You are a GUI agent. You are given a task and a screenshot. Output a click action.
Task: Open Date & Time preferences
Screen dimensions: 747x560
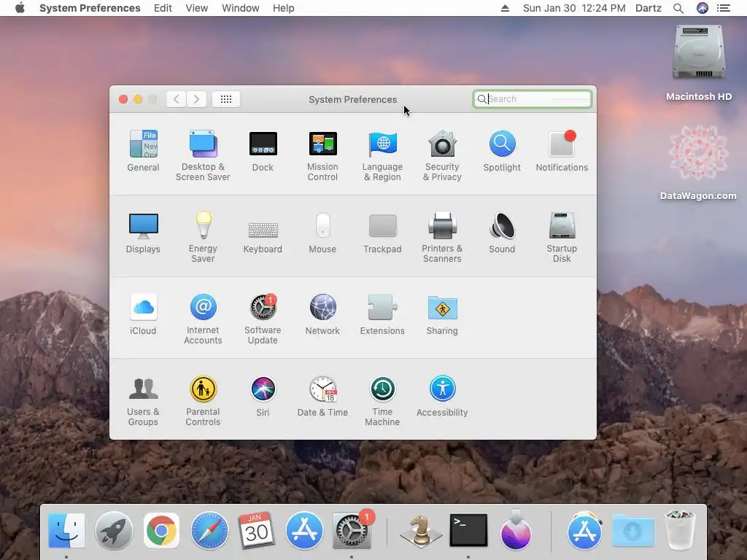[x=322, y=396]
